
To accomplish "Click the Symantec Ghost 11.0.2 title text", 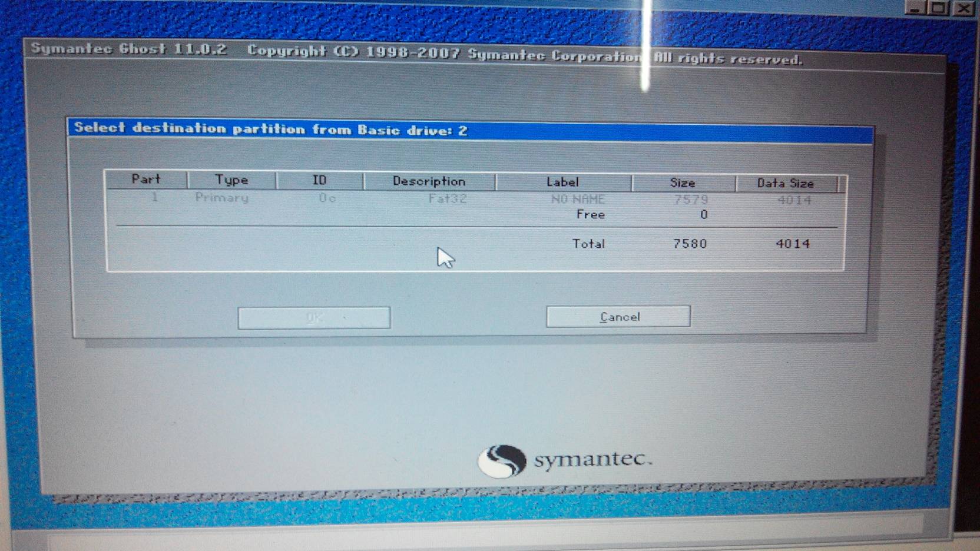I will pos(128,48).
